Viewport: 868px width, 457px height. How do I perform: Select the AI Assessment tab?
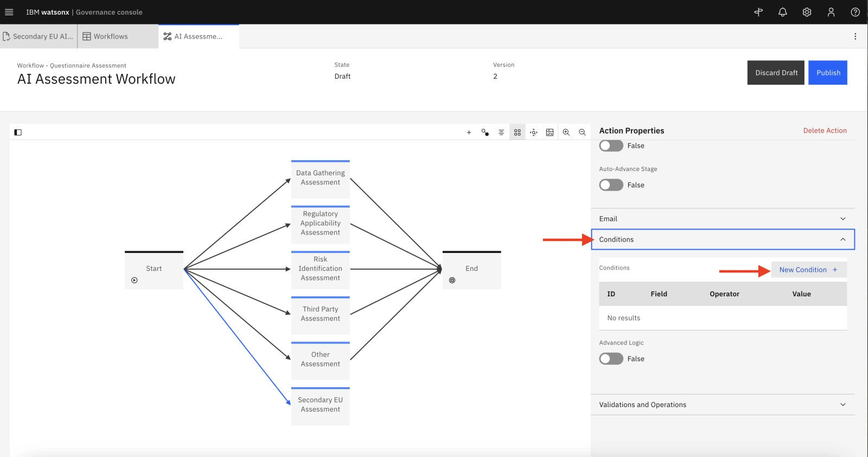click(199, 36)
